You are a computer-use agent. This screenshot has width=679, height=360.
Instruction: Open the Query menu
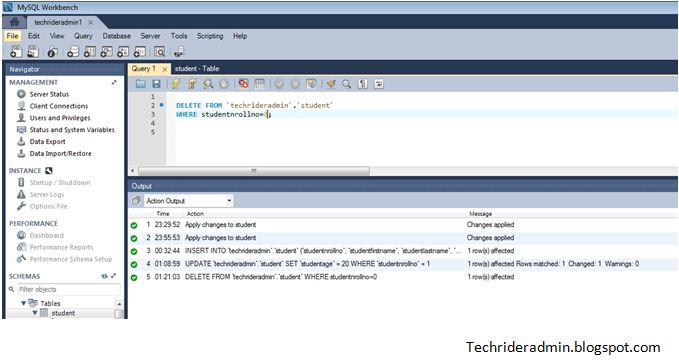click(83, 36)
